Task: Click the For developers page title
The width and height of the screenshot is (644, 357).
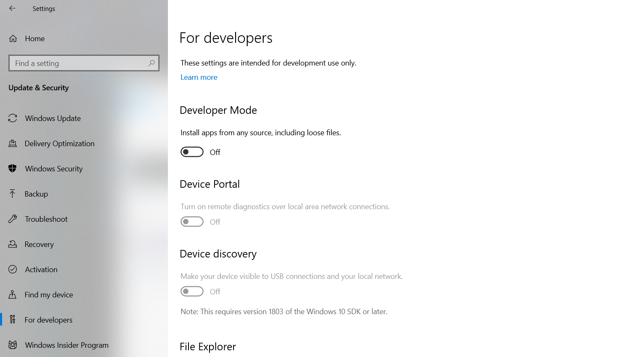Action: click(x=226, y=38)
